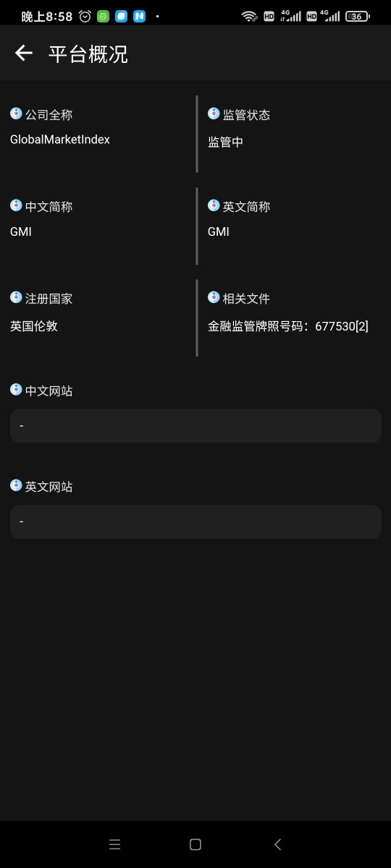The height and width of the screenshot is (868, 391).
Task: Tap the 英国伦敦 registered country value
Action: tap(34, 326)
